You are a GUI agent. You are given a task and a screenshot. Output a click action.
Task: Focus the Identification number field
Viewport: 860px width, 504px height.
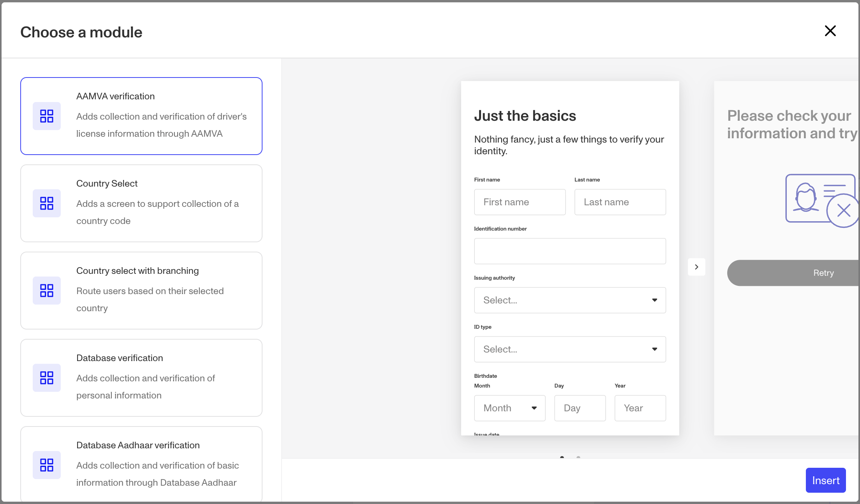[x=570, y=251]
